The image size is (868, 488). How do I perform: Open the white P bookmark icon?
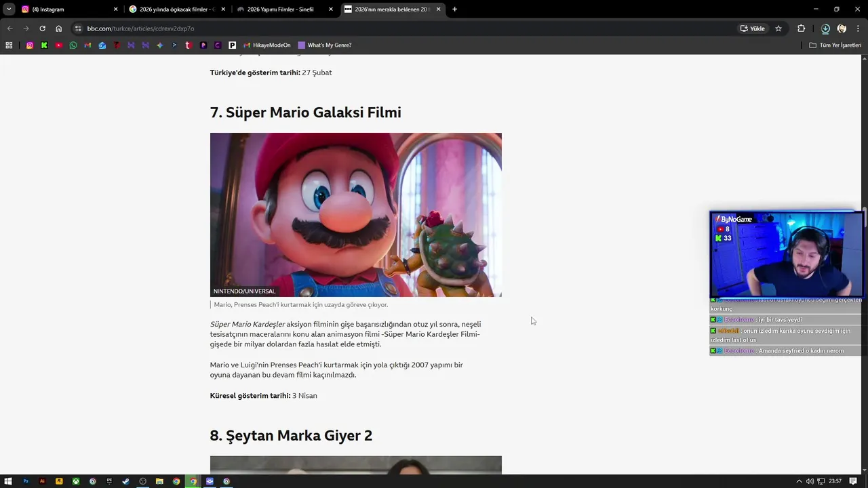(x=232, y=45)
